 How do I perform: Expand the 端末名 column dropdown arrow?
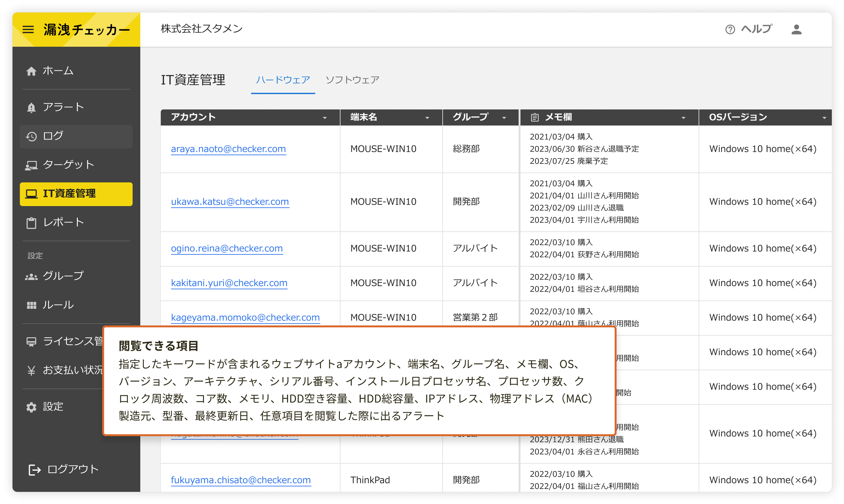tap(427, 118)
